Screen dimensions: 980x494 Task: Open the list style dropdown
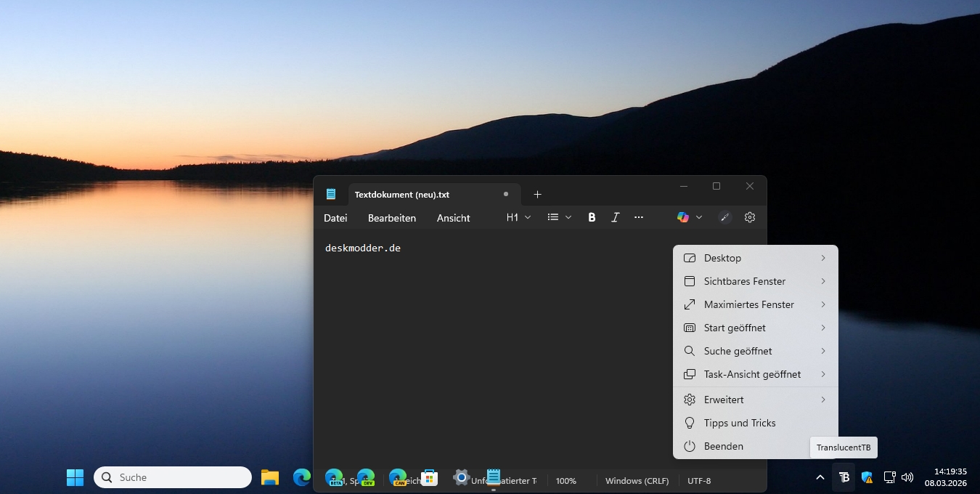(559, 217)
